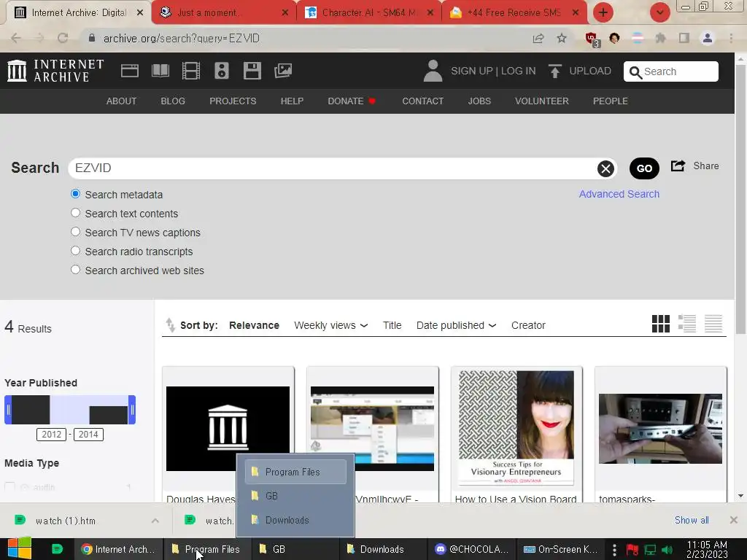Select Search archived web sites option
Screen dimensions: 747x560
coord(75,270)
